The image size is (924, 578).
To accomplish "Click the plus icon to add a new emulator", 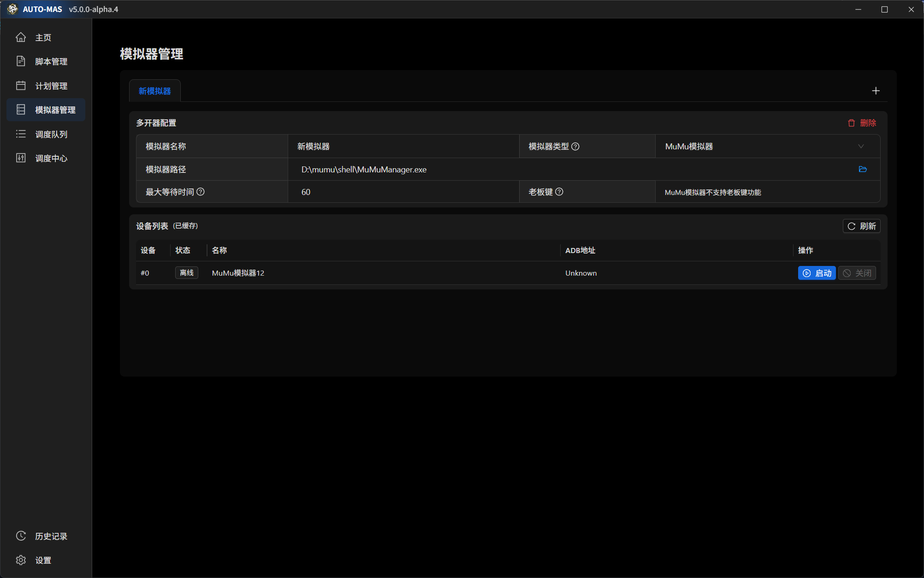I will 876,90.
